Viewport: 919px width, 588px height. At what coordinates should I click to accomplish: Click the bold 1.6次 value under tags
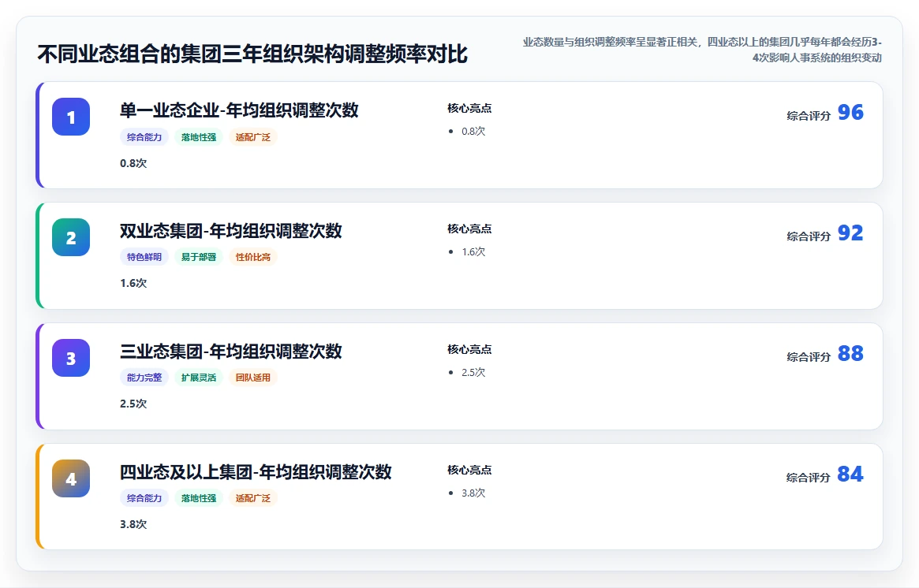coord(133,284)
